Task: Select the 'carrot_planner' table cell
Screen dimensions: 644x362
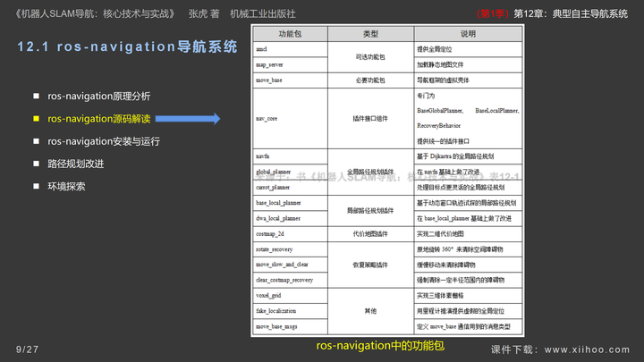Action: click(x=290, y=187)
